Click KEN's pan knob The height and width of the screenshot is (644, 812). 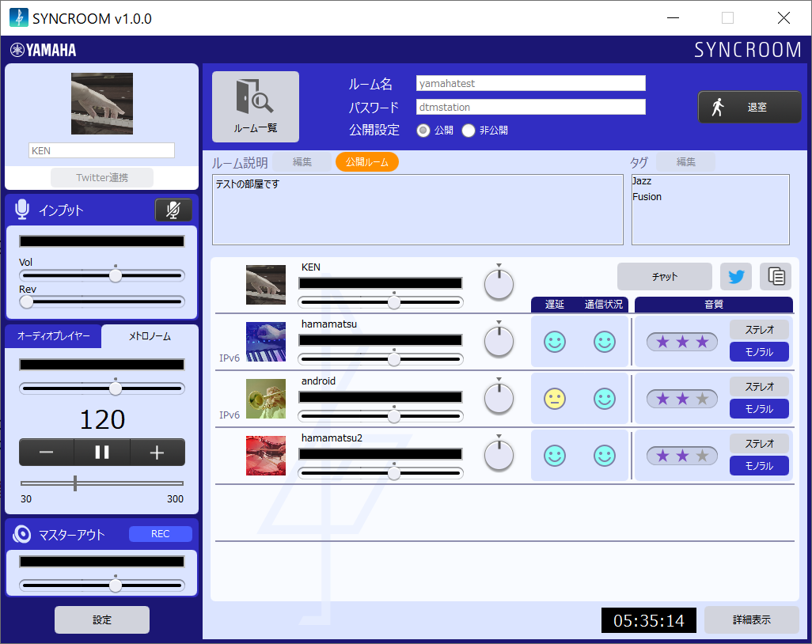click(x=499, y=284)
